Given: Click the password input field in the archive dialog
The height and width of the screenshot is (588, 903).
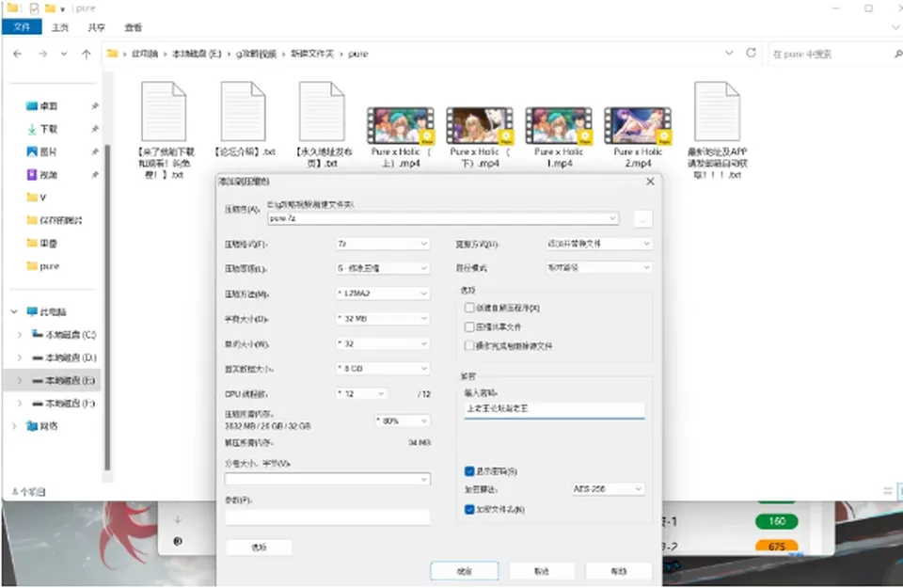Looking at the screenshot, I should [554, 408].
